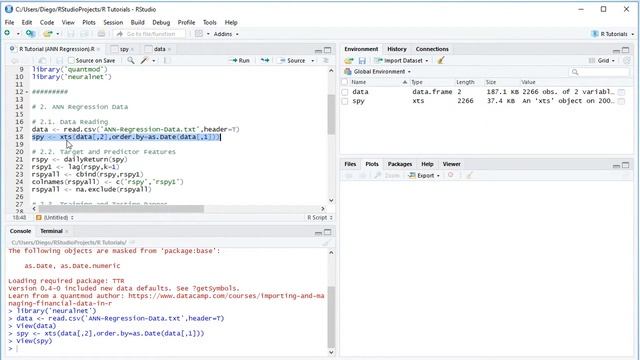Click the Run button
This screenshot has height=360, width=640.
coord(240,60)
